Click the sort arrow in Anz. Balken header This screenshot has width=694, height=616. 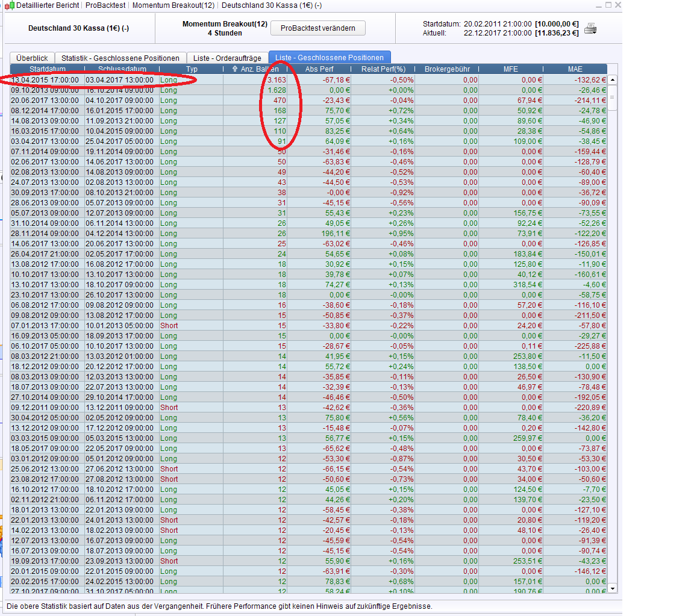point(234,69)
